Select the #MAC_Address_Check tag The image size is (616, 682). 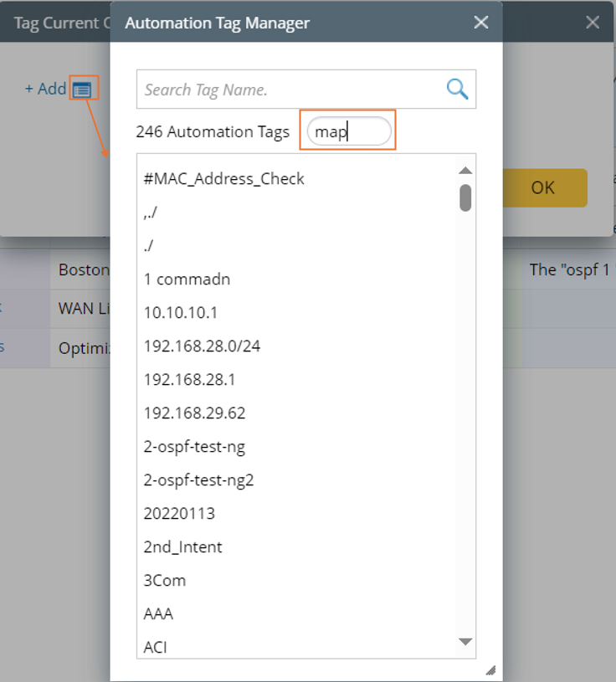pos(224,179)
